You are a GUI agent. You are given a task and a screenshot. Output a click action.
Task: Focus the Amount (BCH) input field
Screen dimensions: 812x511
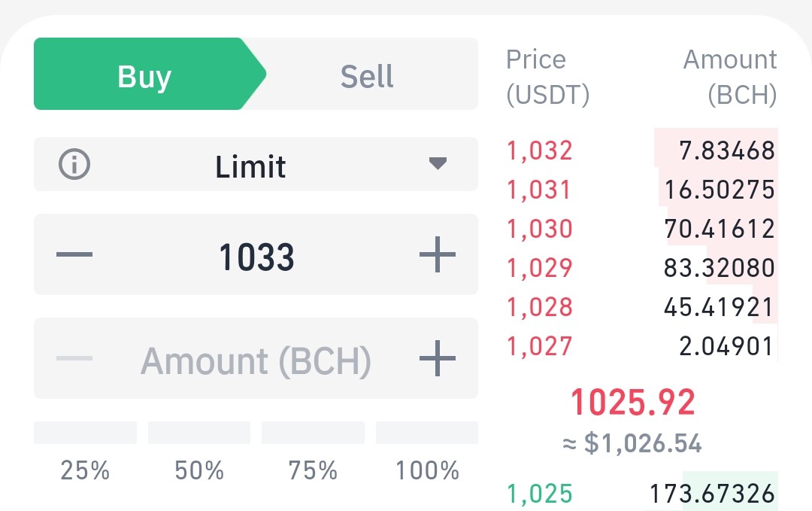tap(256, 358)
